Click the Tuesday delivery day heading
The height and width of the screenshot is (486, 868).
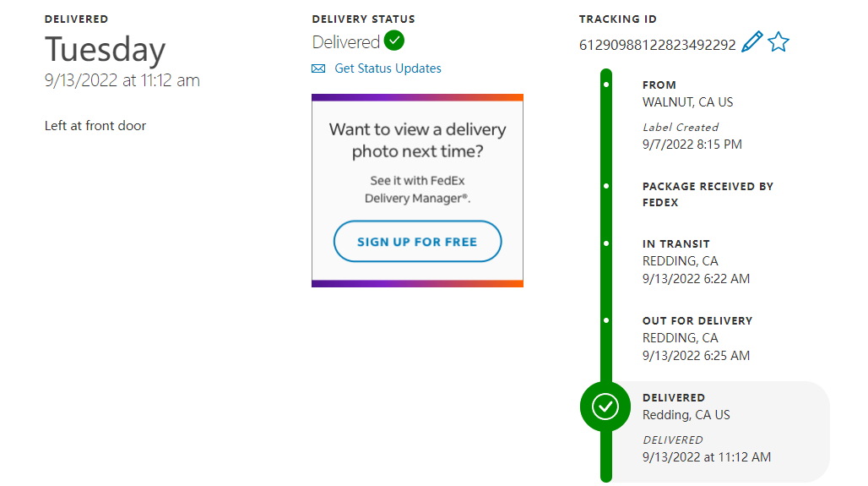105,49
